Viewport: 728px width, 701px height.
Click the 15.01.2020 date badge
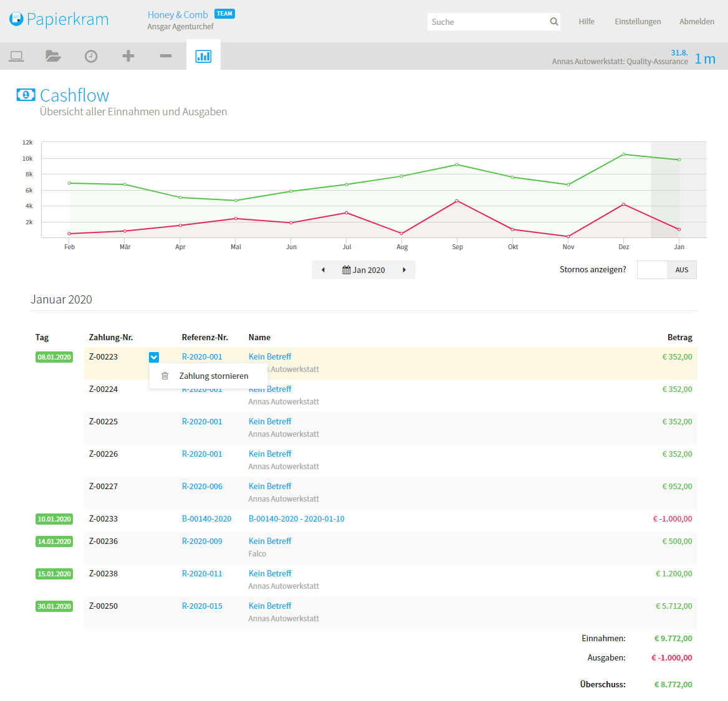pyautogui.click(x=54, y=574)
